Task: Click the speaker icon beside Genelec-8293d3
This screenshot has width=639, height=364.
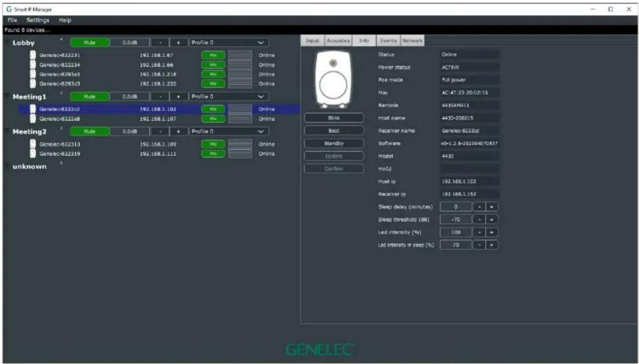Action: point(32,84)
